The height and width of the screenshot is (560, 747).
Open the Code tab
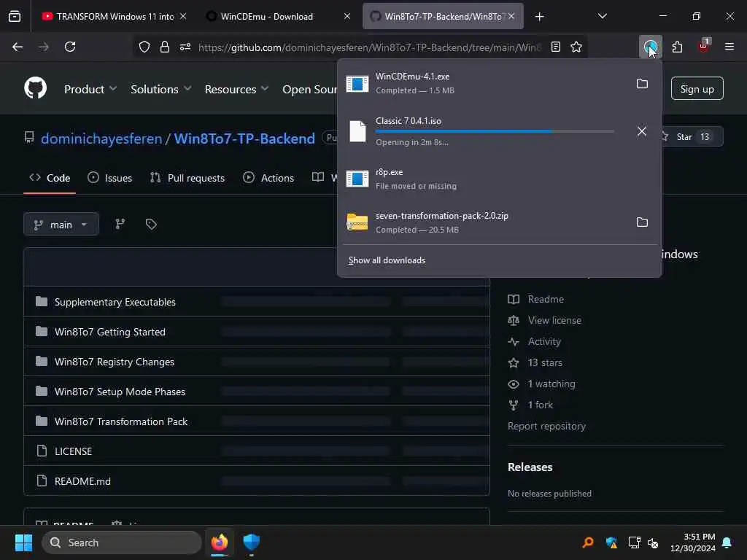(50, 178)
